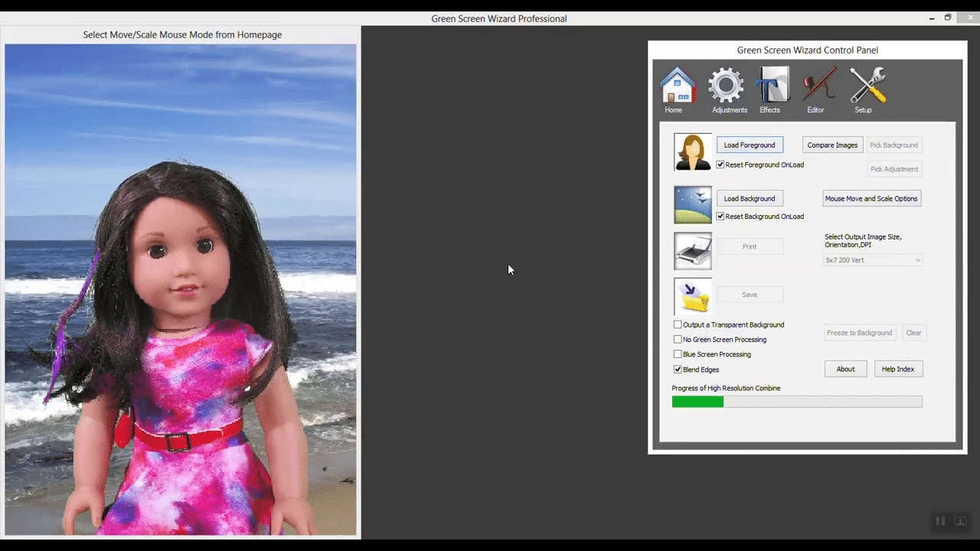980x551 pixels.
Task: Enable No Green Screen Processing
Action: (x=678, y=339)
